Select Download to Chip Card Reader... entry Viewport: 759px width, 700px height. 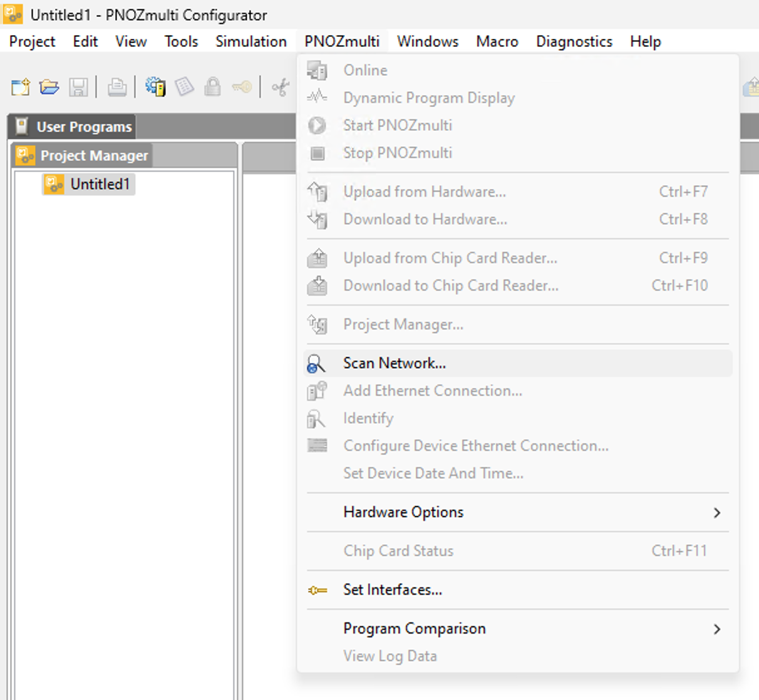(x=518, y=286)
